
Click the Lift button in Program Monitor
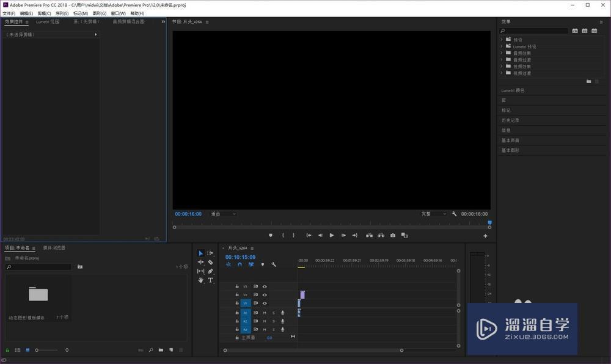pos(370,236)
